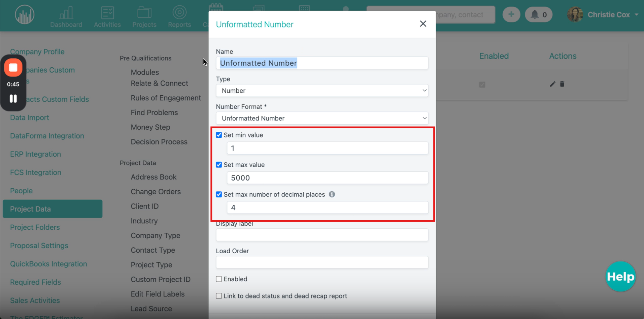644x319 pixels.
Task: Expand the Number Format dropdown
Action: [322, 118]
